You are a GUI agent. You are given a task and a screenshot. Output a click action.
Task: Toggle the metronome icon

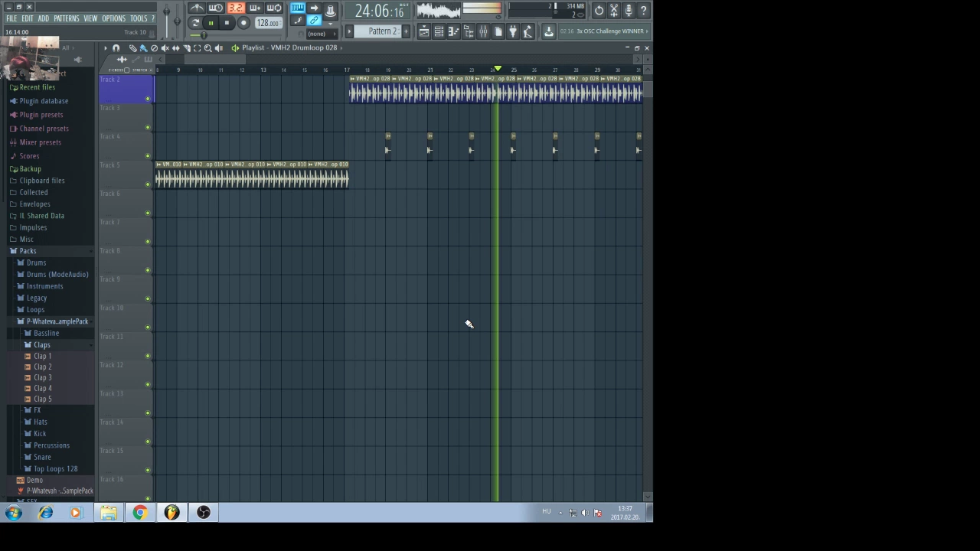click(x=197, y=8)
